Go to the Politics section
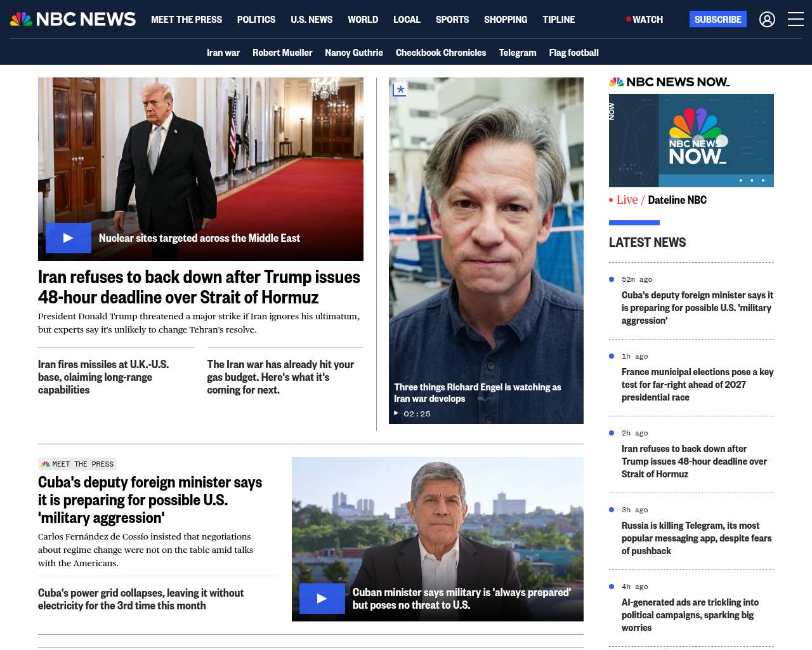 coord(256,20)
